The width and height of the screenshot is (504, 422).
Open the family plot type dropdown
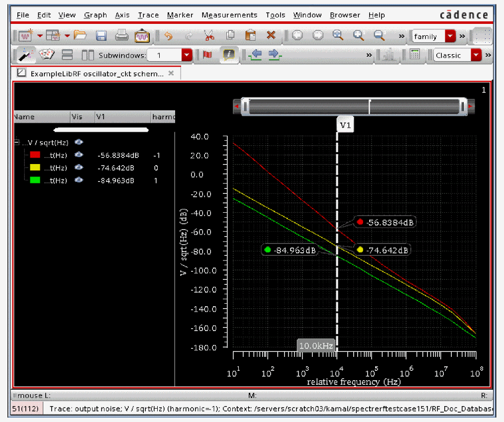click(x=450, y=36)
